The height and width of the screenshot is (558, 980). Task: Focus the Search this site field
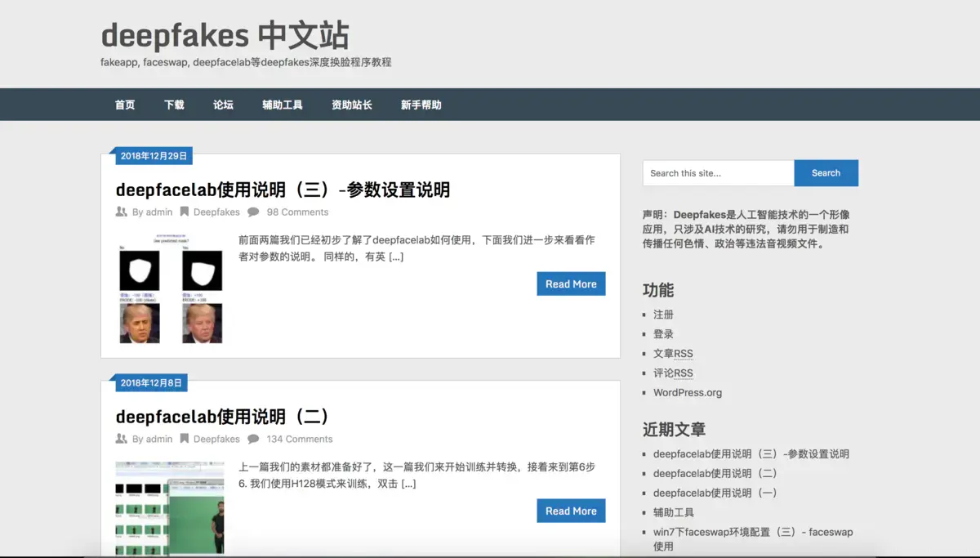718,173
